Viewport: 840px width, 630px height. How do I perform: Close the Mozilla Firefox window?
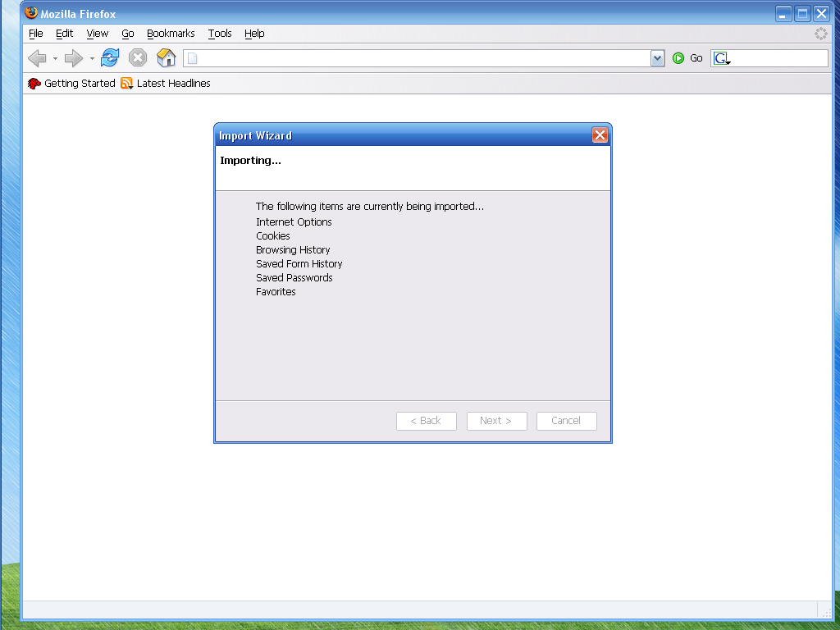[x=821, y=14]
